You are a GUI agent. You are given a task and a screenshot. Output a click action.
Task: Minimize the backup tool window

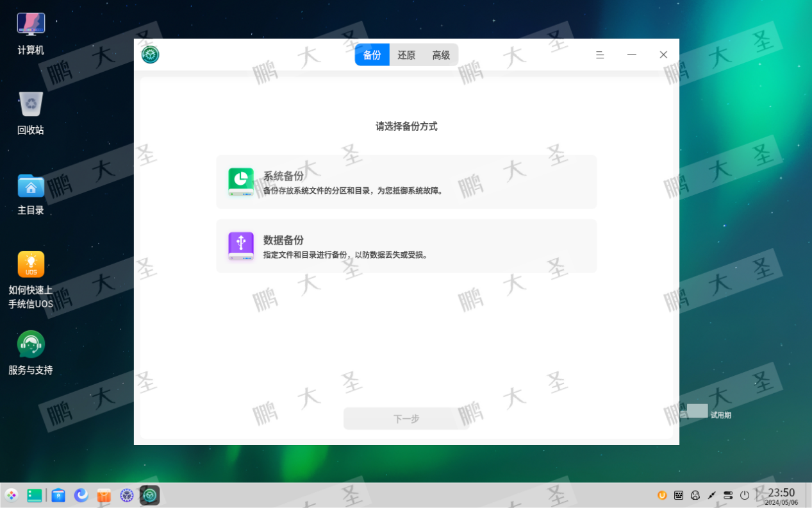point(632,55)
